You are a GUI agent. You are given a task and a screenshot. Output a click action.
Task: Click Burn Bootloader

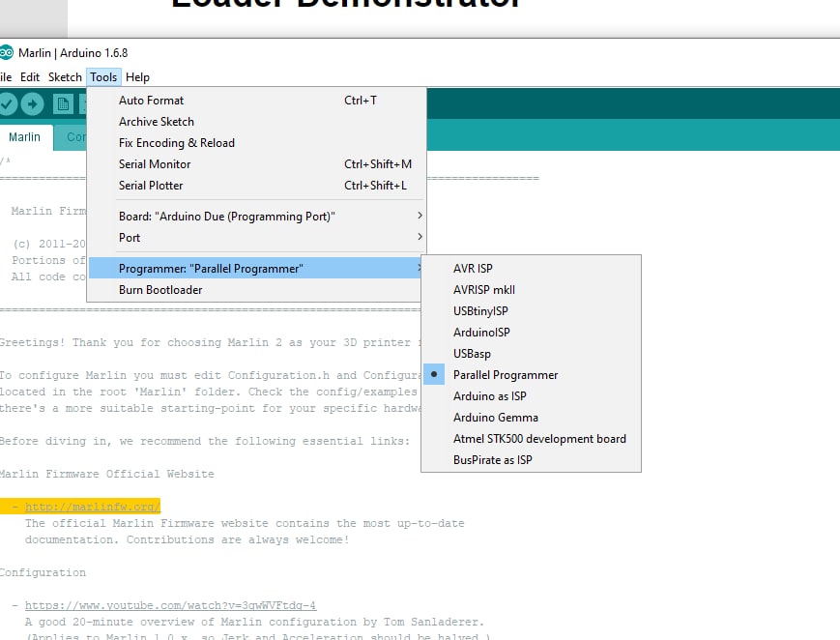[256, 289]
